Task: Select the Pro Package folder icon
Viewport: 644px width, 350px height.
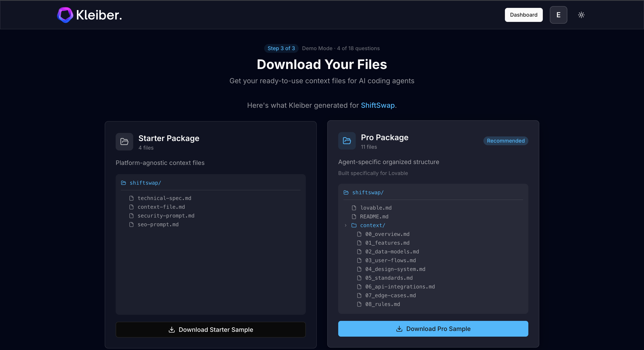Action: click(x=347, y=141)
